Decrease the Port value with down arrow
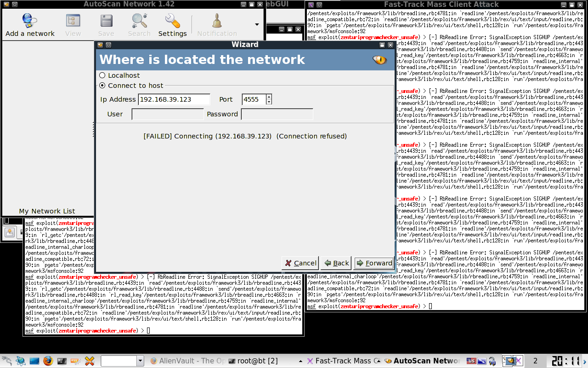Image resolution: width=588 pixels, height=368 pixels. coord(269,102)
